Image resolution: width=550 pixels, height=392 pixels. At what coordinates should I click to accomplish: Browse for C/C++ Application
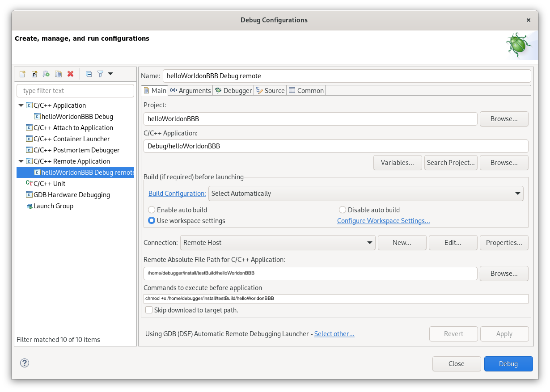point(504,163)
